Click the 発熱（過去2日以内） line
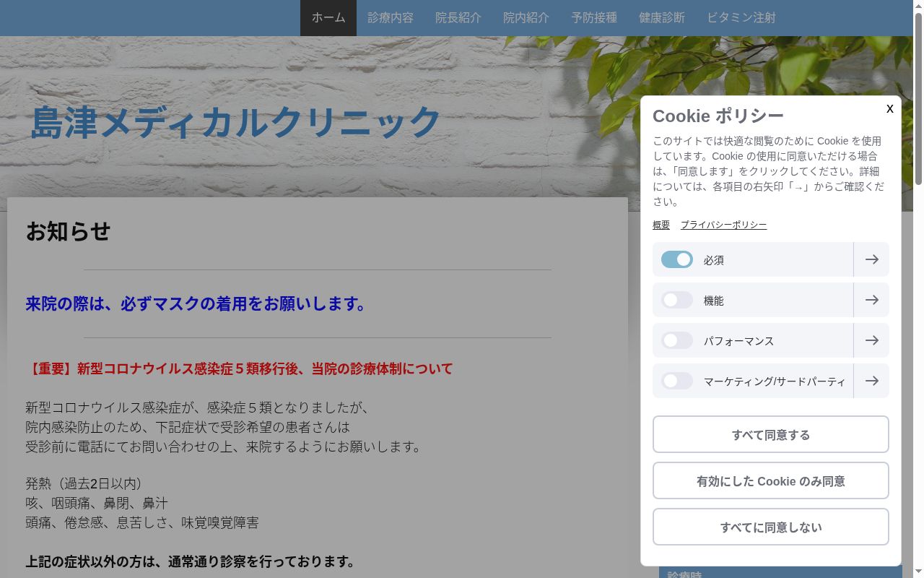Image resolution: width=924 pixels, height=578 pixels. pos(87,483)
